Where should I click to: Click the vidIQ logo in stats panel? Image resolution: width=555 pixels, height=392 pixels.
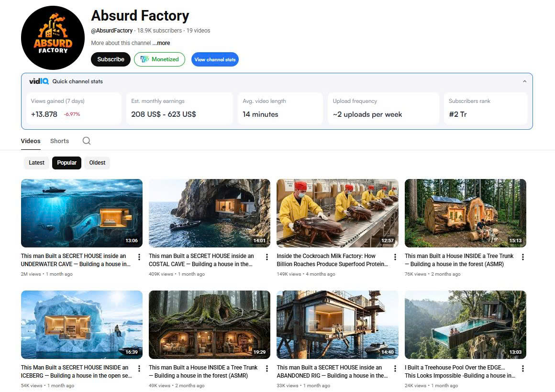click(x=39, y=81)
